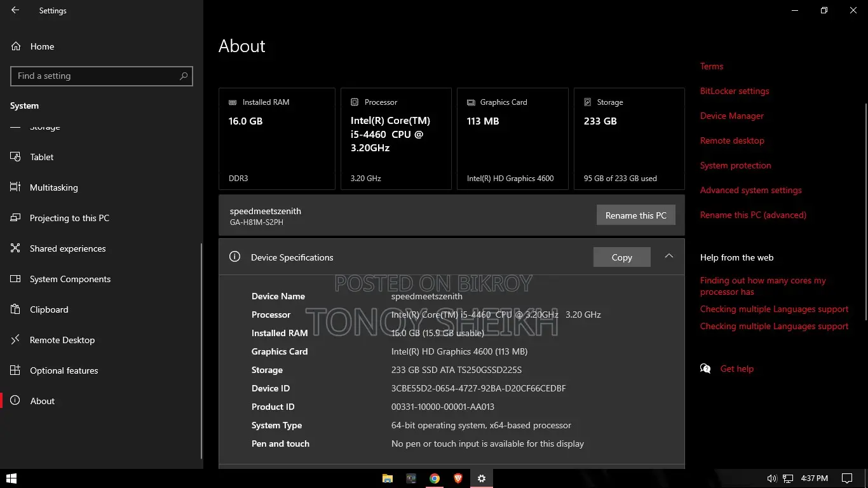The height and width of the screenshot is (488, 868).
Task: Click the Storage info card
Action: point(629,139)
